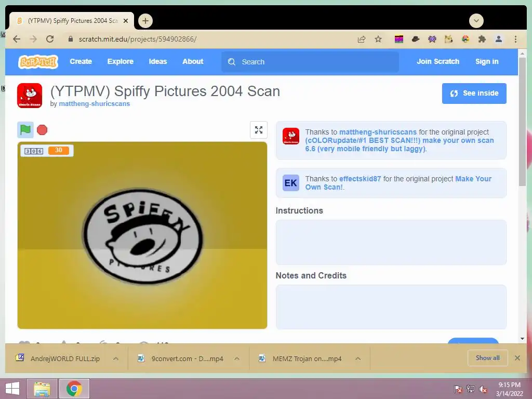Click scrollbar up arrow
Viewport: 532px width, 399px height.
pyautogui.click(x=522, y=54)
